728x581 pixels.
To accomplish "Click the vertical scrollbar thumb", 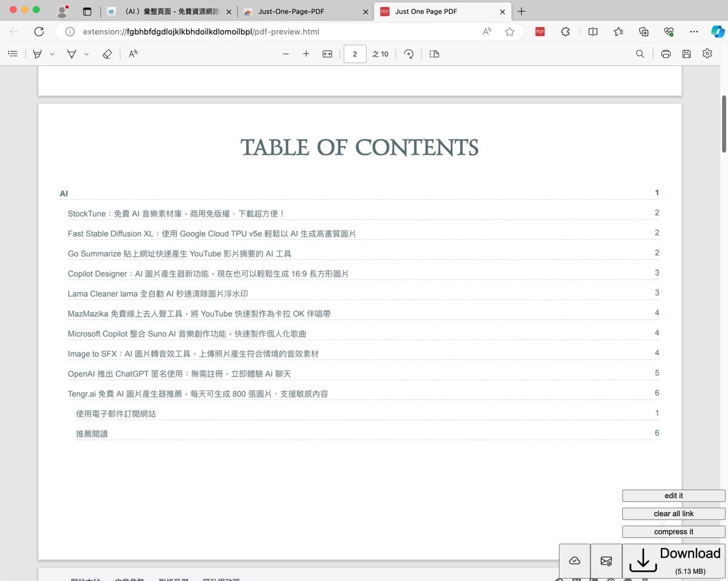I will (724, 124).
